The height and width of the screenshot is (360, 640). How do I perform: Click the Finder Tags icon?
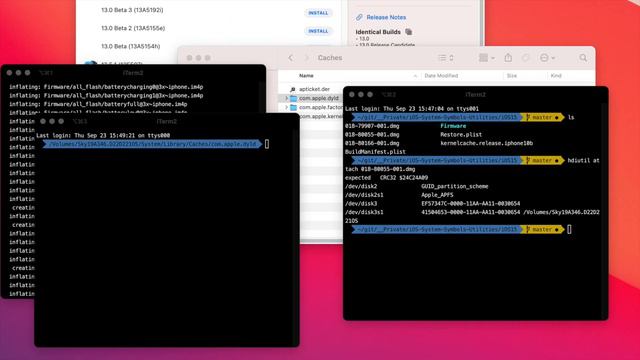(526, 58)
